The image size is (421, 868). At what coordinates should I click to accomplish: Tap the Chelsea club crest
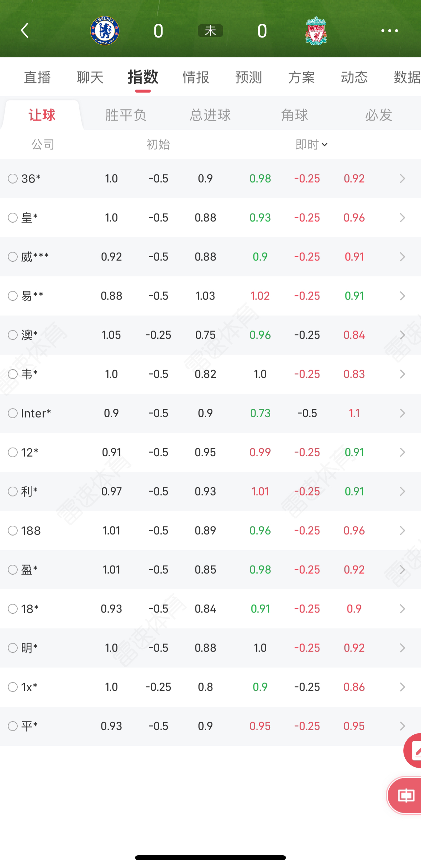pyautogui.click(x=104, y=31)
